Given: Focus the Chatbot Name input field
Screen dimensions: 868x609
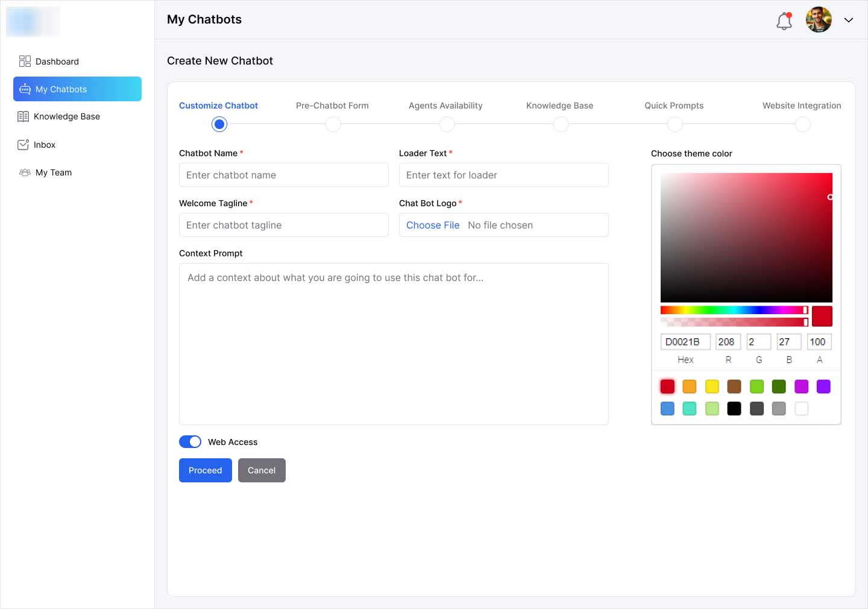Looking at the screenshot, I should [284, 175].
